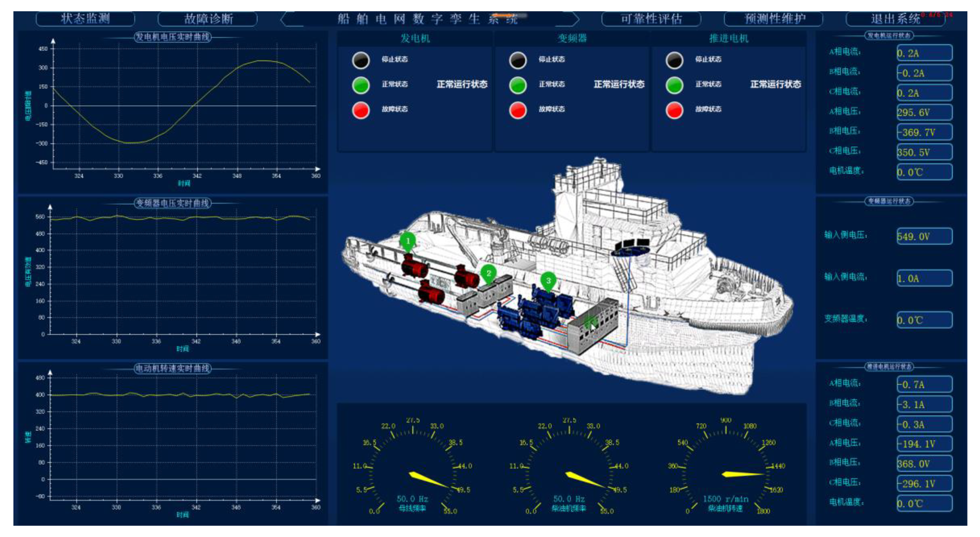Open the 可靠性评估 tab

coord(651,19)
